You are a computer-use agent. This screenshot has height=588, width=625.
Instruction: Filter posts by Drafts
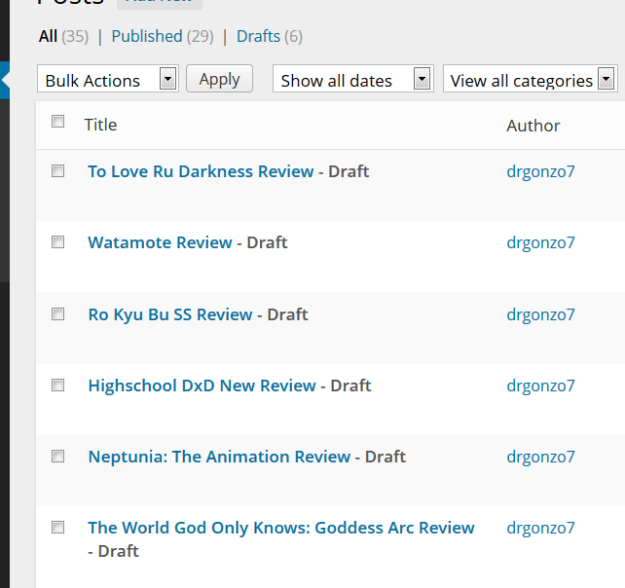(x=258, y=36)
